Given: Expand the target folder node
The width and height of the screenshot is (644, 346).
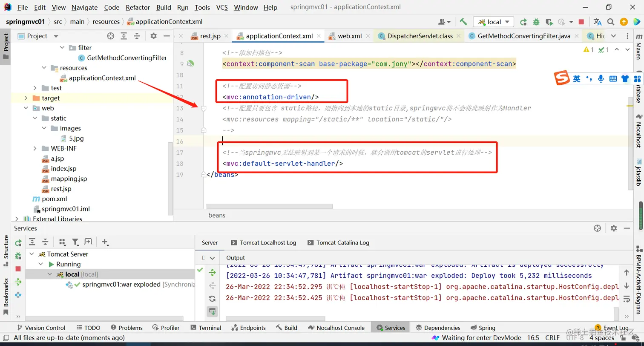Looking at the screenshot, I should [x=26, y=98].
